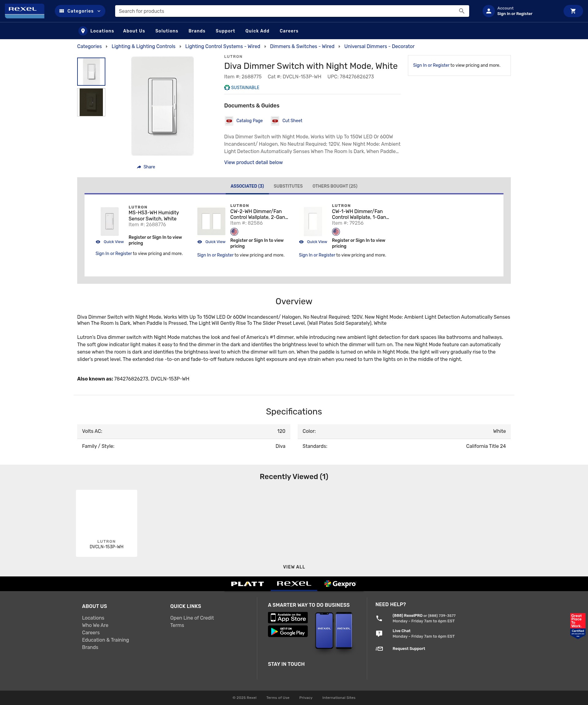Click the Sustainable badge icon
This screenshot has width=588, height=705.
227,88
